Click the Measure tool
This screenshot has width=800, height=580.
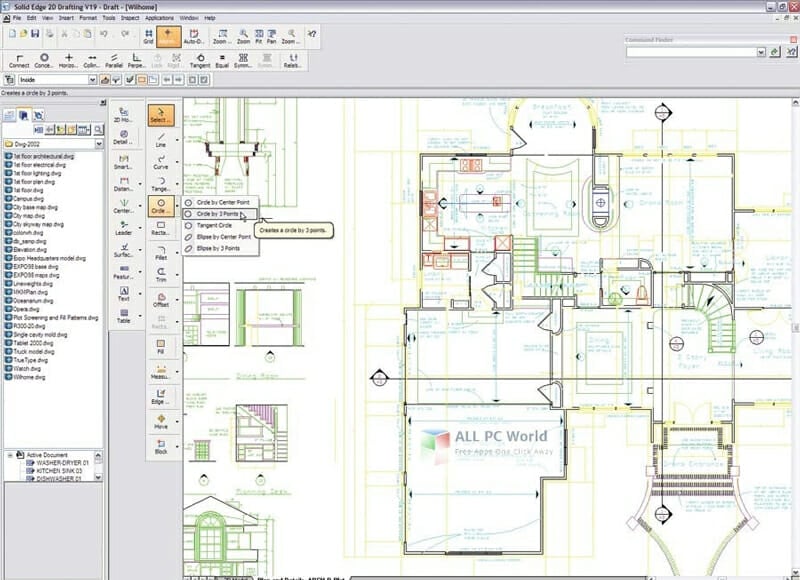pos(161,371)
